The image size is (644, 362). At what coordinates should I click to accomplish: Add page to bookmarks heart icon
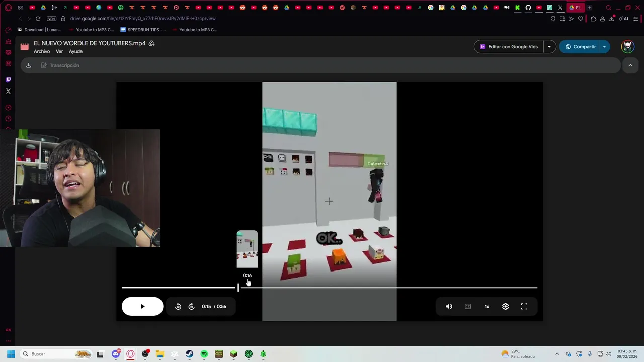click(x=580, y=19)
